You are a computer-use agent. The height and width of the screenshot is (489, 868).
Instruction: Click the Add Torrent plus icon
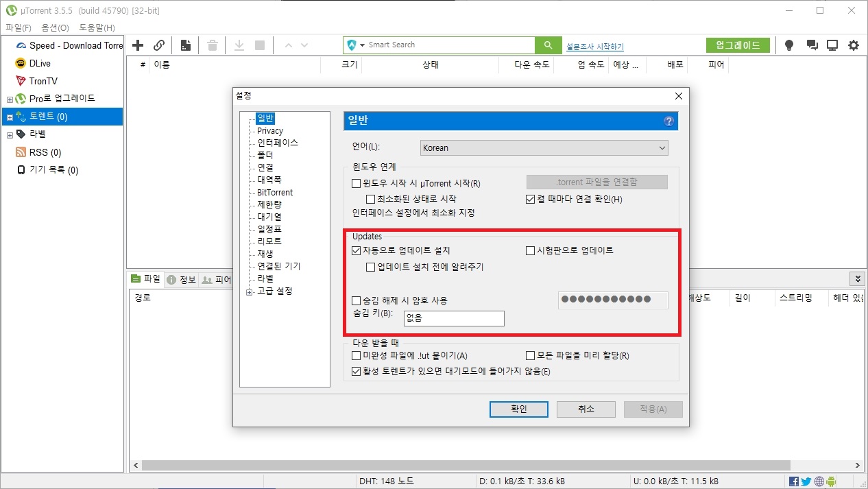point(138,45)
